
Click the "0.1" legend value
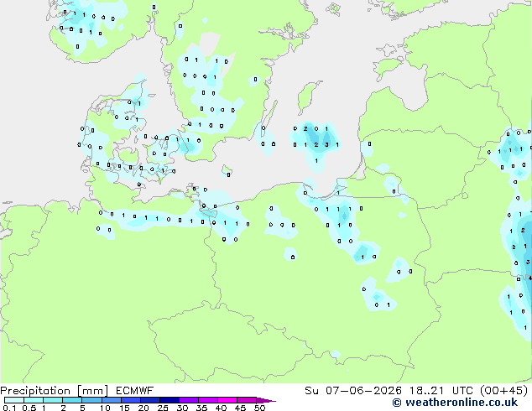point(9,408)
